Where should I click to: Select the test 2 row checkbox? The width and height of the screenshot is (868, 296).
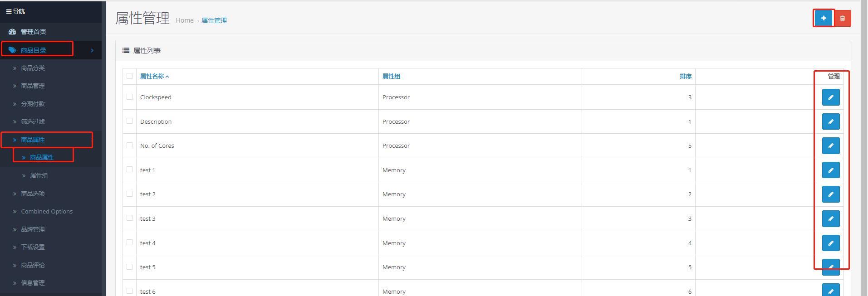coord(130,194)
